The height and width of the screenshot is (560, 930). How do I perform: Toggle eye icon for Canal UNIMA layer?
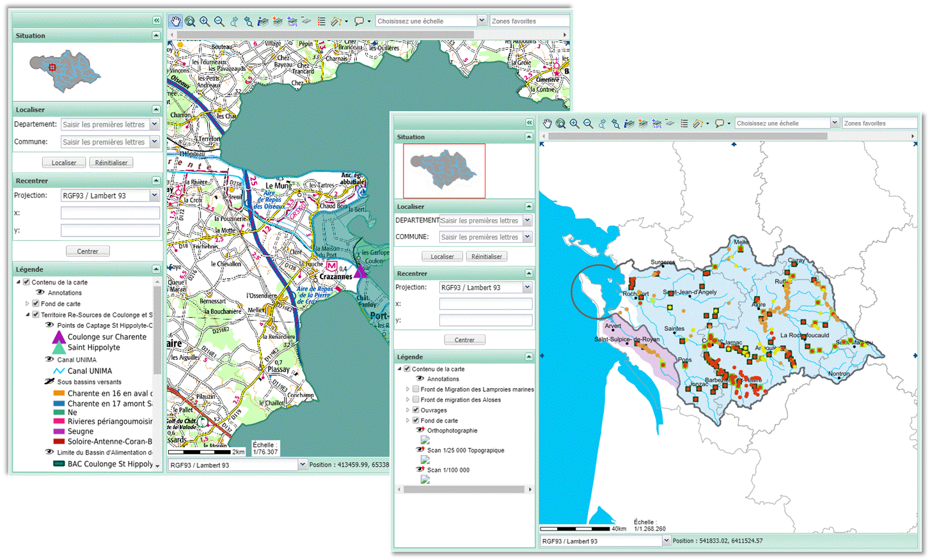pos(49,359)
